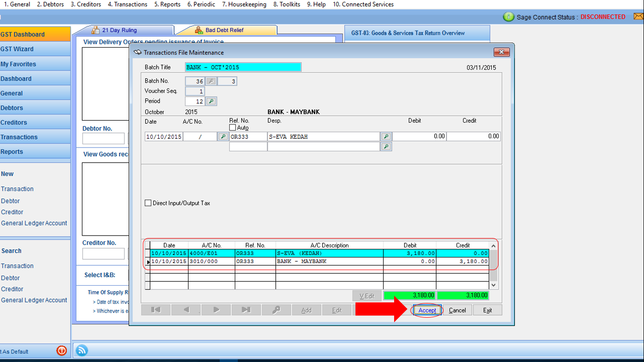
Task: Click the Date field showing 10/10/2015
Action: pos(164,137)
